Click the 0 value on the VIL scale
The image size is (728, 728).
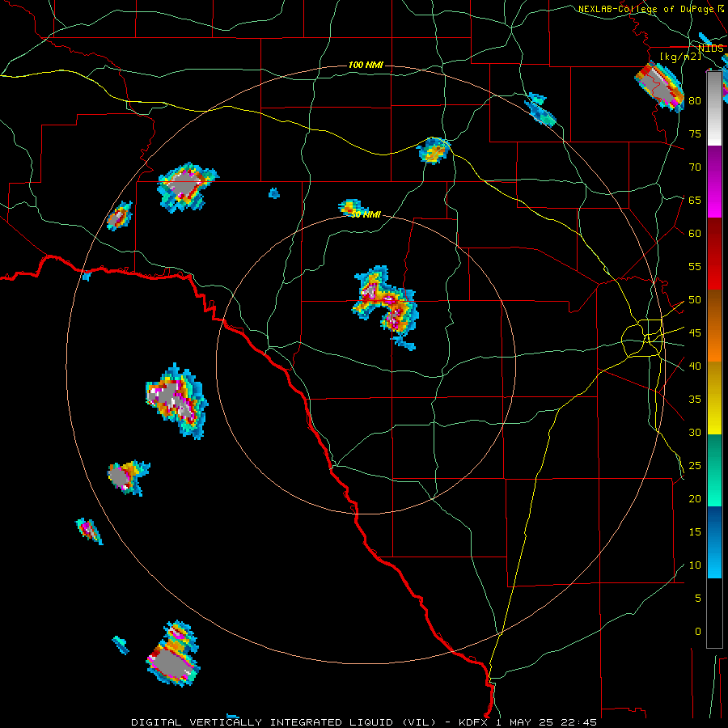[698, 632]
